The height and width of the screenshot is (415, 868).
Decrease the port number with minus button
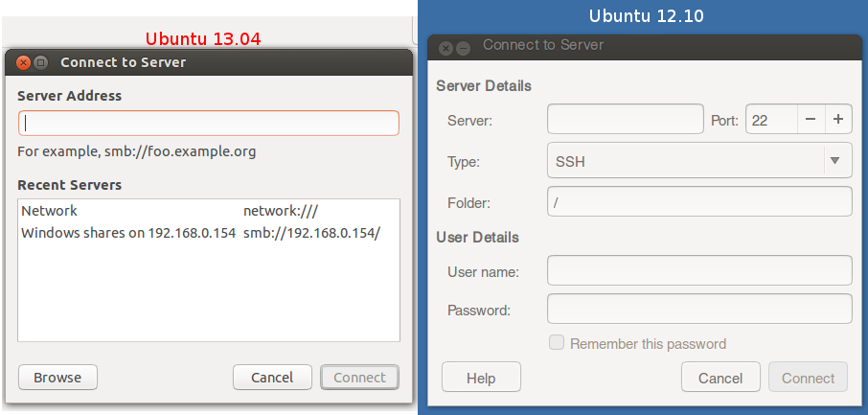[x=811, y=119]
